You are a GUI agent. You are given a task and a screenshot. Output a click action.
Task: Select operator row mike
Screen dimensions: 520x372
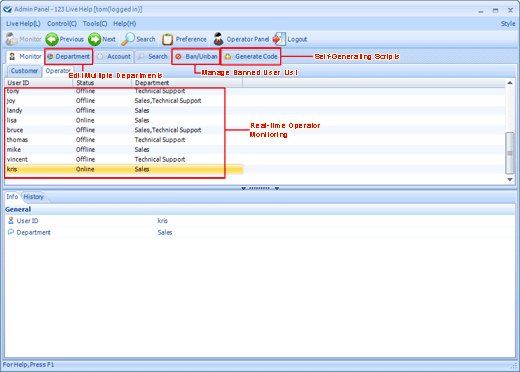click(124, 150)
